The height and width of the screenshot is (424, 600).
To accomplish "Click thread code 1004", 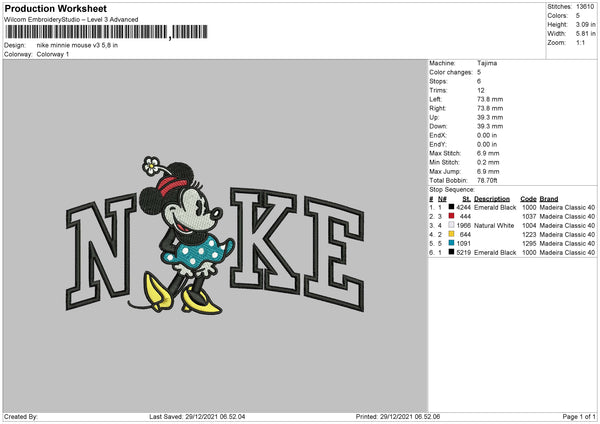I will click(x=529, y=225).
